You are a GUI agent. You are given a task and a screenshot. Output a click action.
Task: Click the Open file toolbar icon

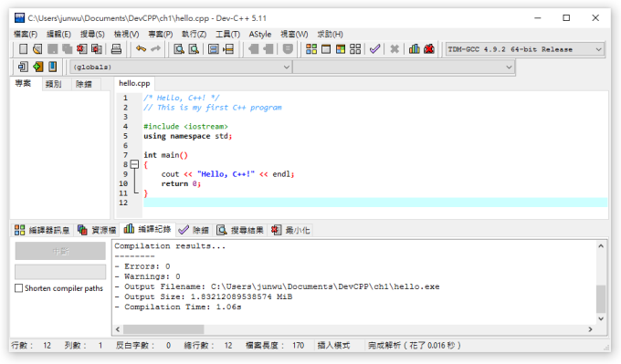click(37, 49)
